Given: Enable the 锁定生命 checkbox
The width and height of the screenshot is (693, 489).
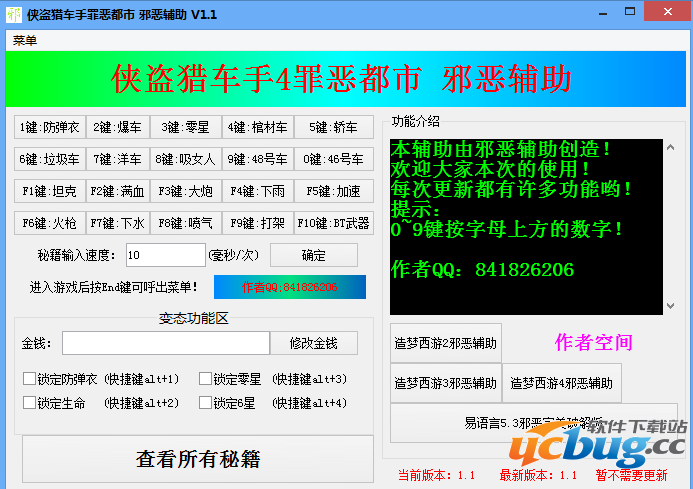Looking at the screenshot, I should coord(30,403).
